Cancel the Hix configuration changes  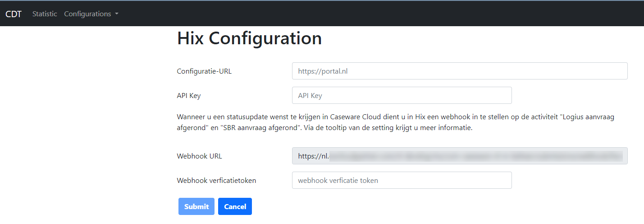click(x=235, y=206)
